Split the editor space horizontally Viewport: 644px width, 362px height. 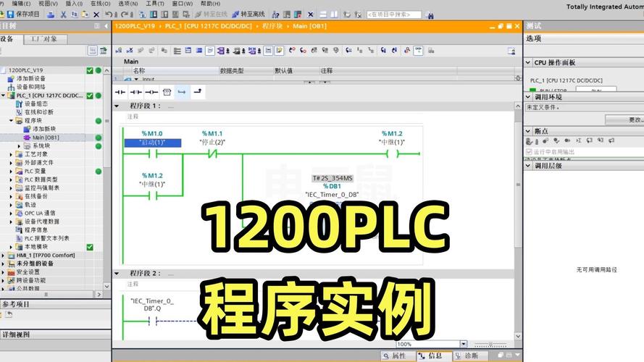tap(323, 14)
